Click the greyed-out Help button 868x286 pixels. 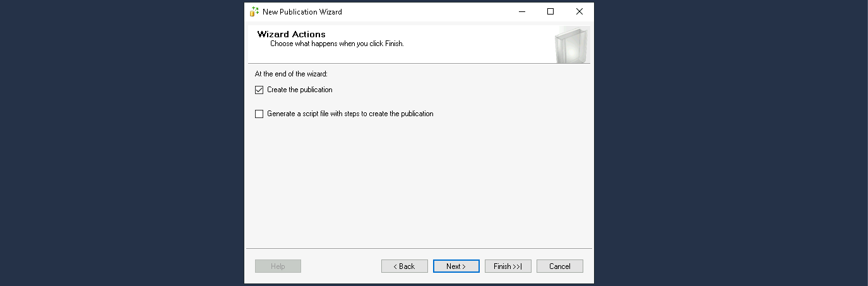[x=278, y=266]
